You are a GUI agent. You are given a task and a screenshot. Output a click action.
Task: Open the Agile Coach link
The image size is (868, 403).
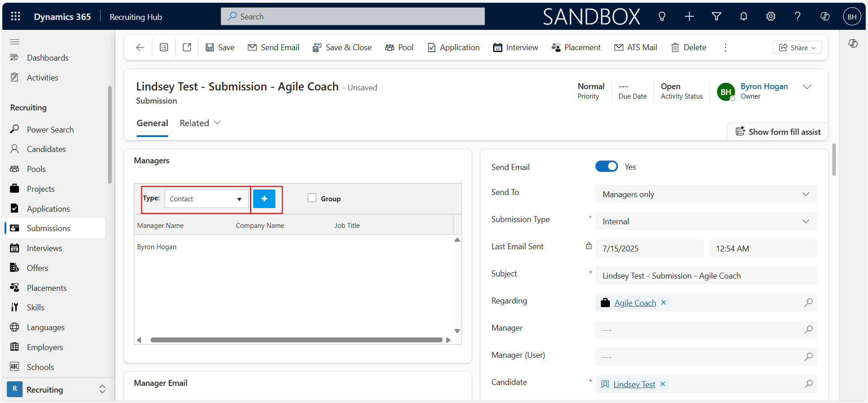[635, 303]
